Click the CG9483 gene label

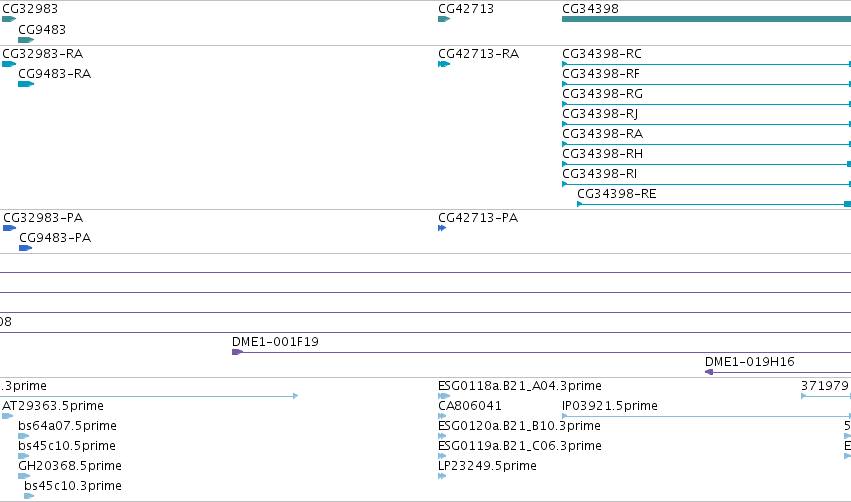click(42, 29)
